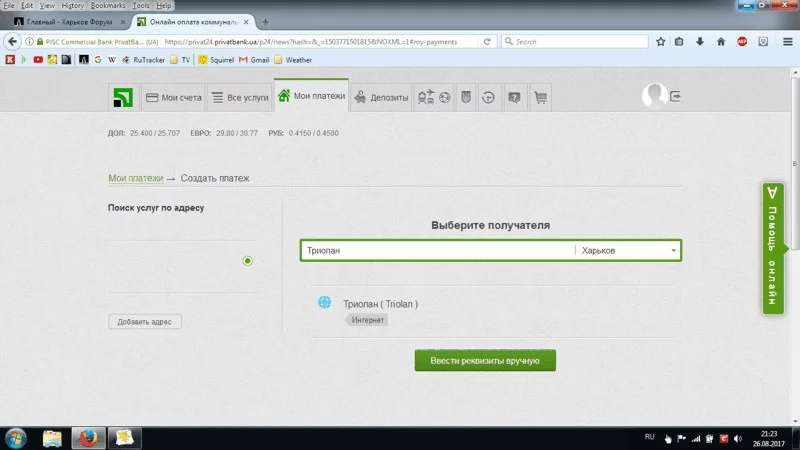Click the Ввести реквизиты вручную button
The height and width of the screenshot is (450, 800).
[485, 361]
